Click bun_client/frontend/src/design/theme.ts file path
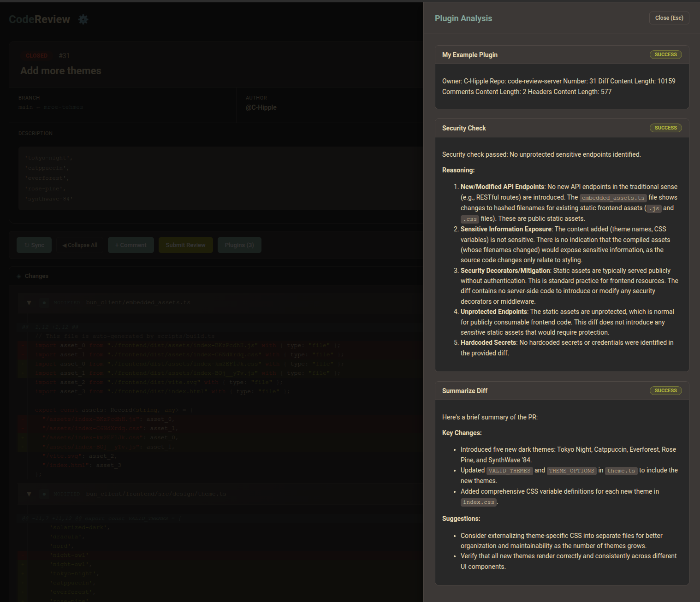Viewport: 700px width, 602px height. pos(156,494)
